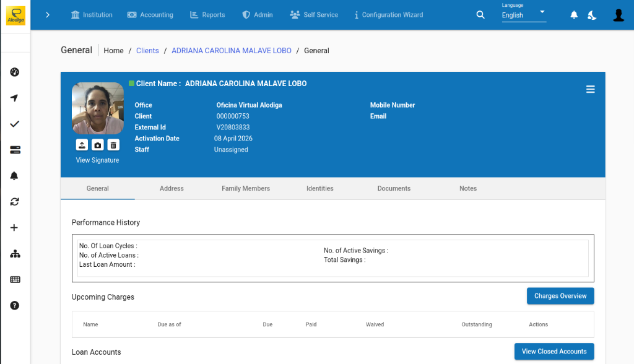Upload a client image using the upload icon
Screen dimensions: 634x364
(x=82, y=144)
